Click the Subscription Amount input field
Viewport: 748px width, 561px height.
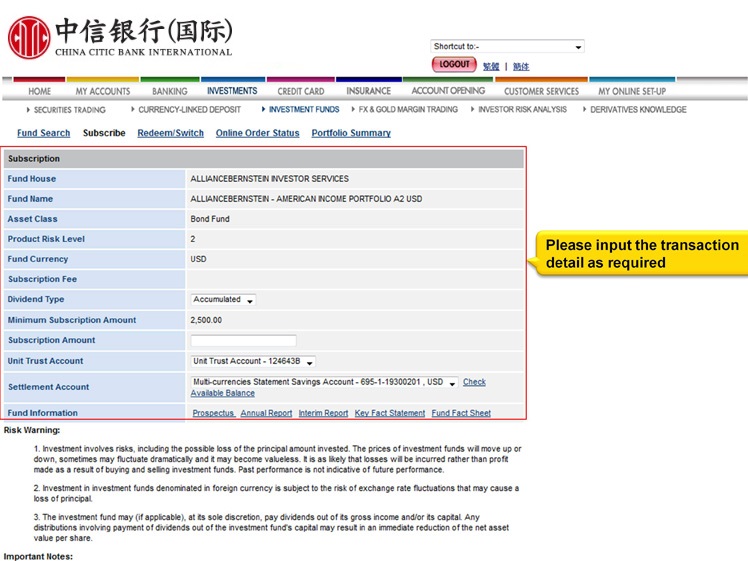[x=243, y=341]
